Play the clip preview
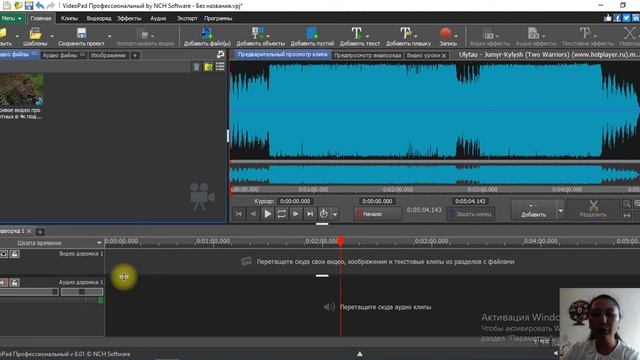 (x=267, y=213)
